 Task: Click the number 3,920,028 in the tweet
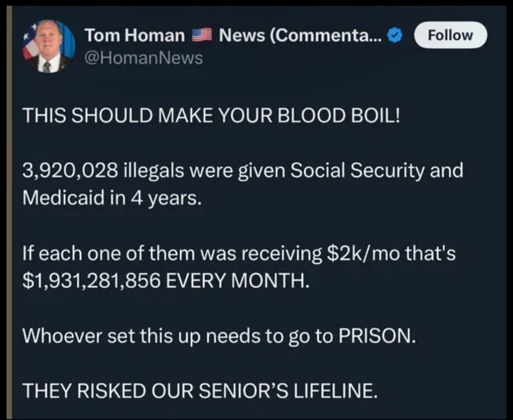(69, 171)
